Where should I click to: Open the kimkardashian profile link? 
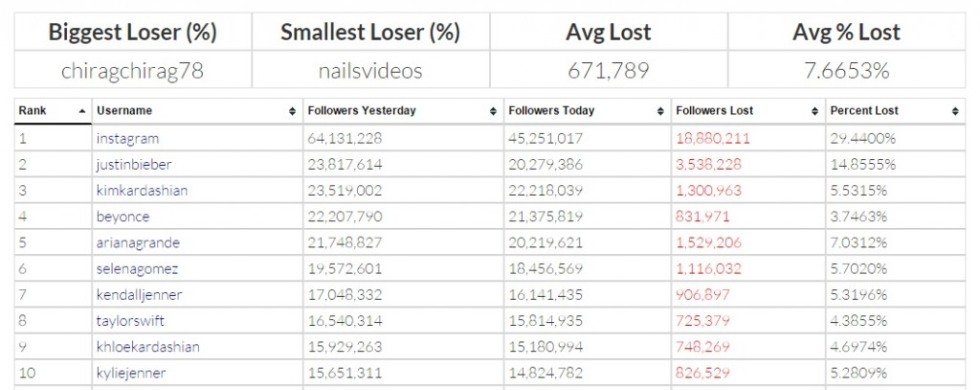pos(142,191)
